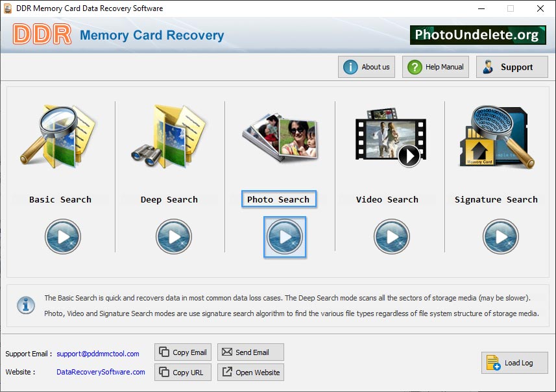This screenshot has height=392, width=556.
Task: Click the support person icon
Action: pyautogui.click(x=488, y=67)
